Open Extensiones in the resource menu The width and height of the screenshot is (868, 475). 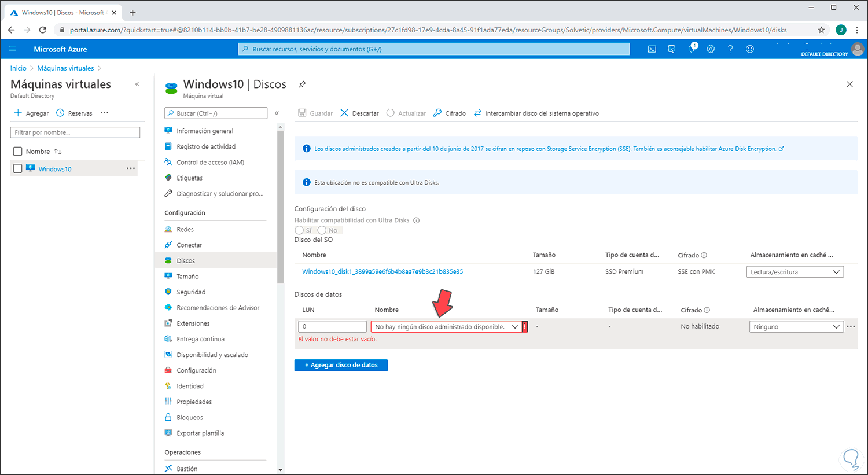[x=193, y=323]
